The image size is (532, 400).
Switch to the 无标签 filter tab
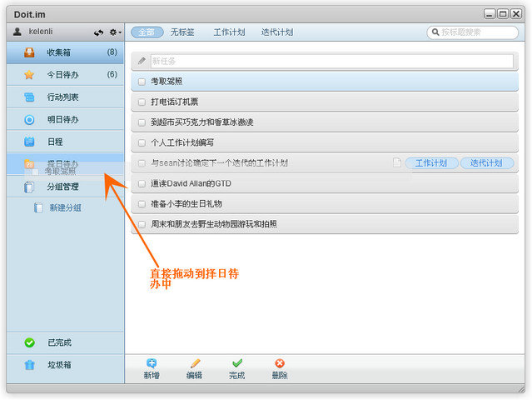click(182, 32)
